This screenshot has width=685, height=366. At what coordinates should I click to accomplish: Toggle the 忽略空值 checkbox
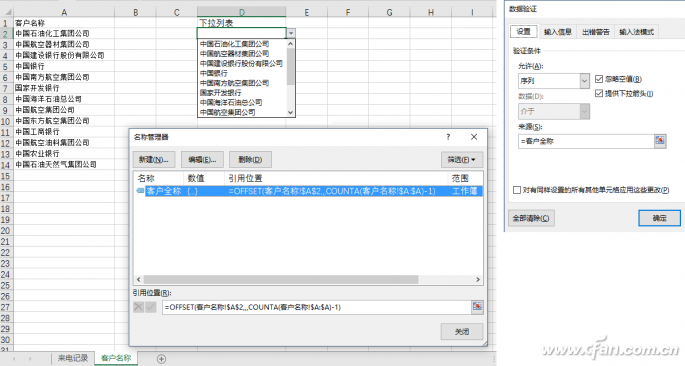pos(599,79)
